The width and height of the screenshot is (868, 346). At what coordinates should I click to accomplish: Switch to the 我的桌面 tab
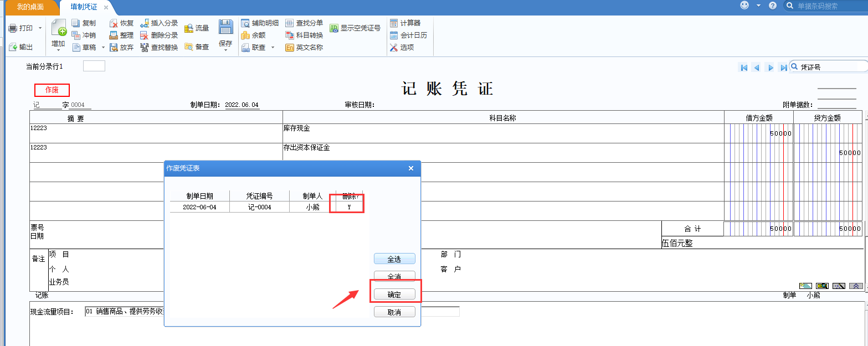30,7
